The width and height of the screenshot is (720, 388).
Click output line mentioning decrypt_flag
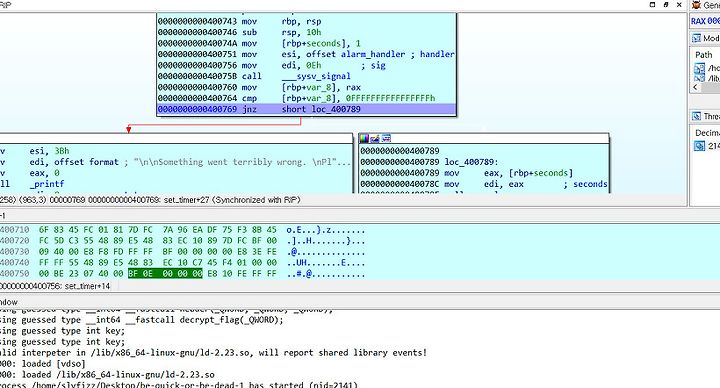coord(142,320)
